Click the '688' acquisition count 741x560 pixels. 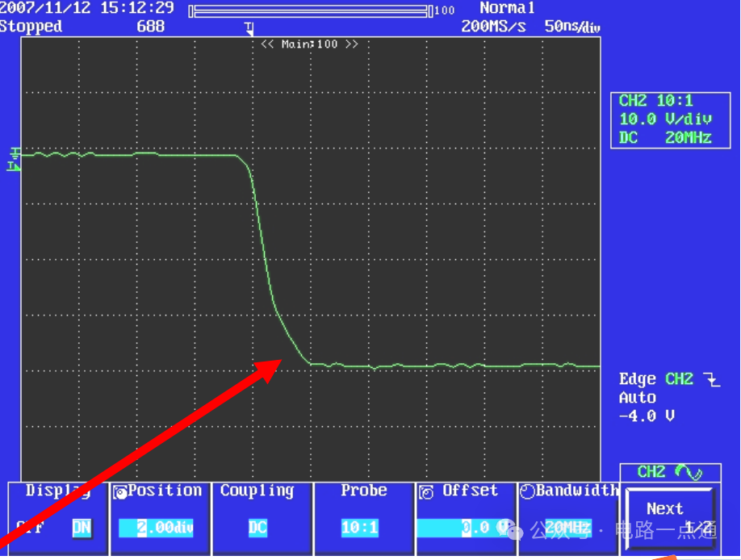tap(150, 26)
